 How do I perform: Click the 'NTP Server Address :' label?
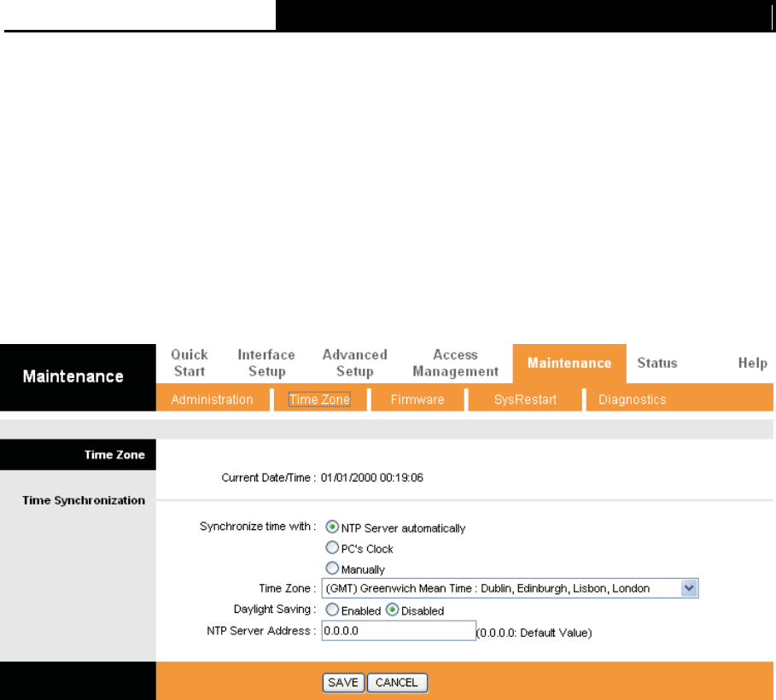(261, 631)
